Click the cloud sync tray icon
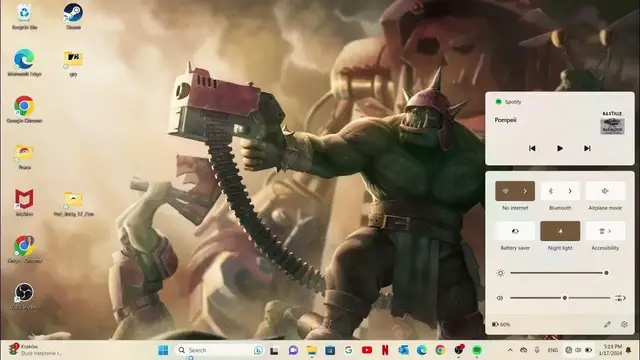 click(524, 350)
